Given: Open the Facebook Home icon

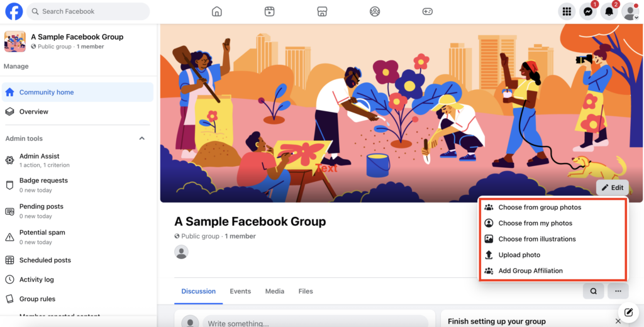Looking at the screenshot, I should [x=217, y=11].
